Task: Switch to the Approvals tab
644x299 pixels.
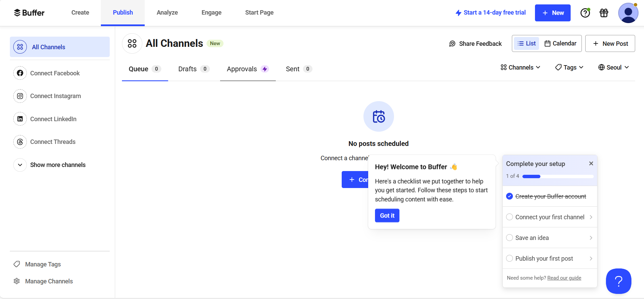Action: (x=248, y=69)
